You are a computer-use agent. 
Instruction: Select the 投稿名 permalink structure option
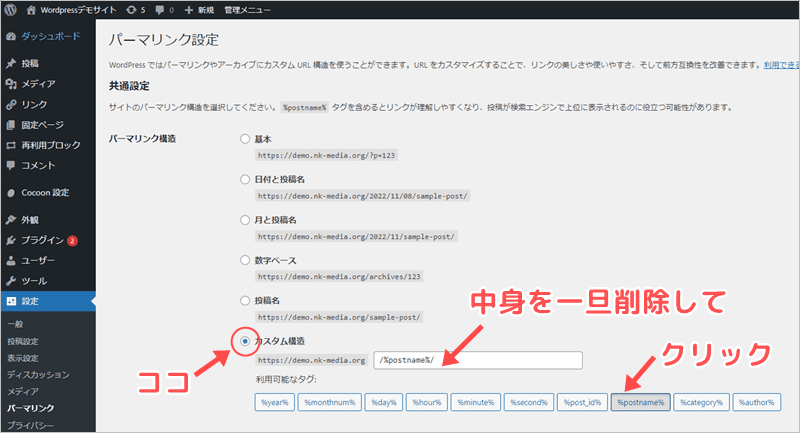(x=245, y=300)
